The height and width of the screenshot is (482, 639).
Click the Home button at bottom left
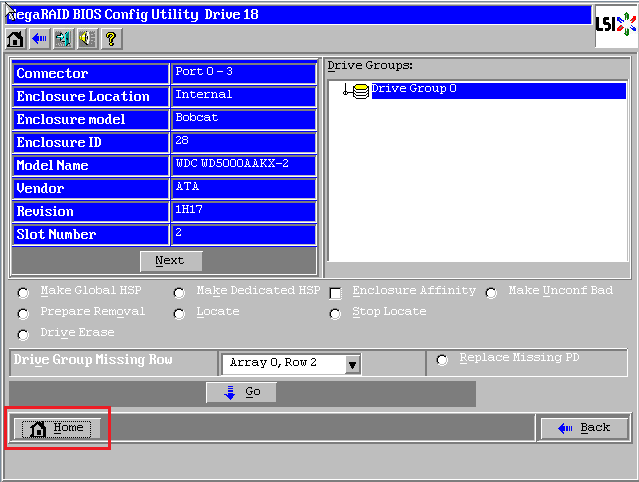pos(57,428)
